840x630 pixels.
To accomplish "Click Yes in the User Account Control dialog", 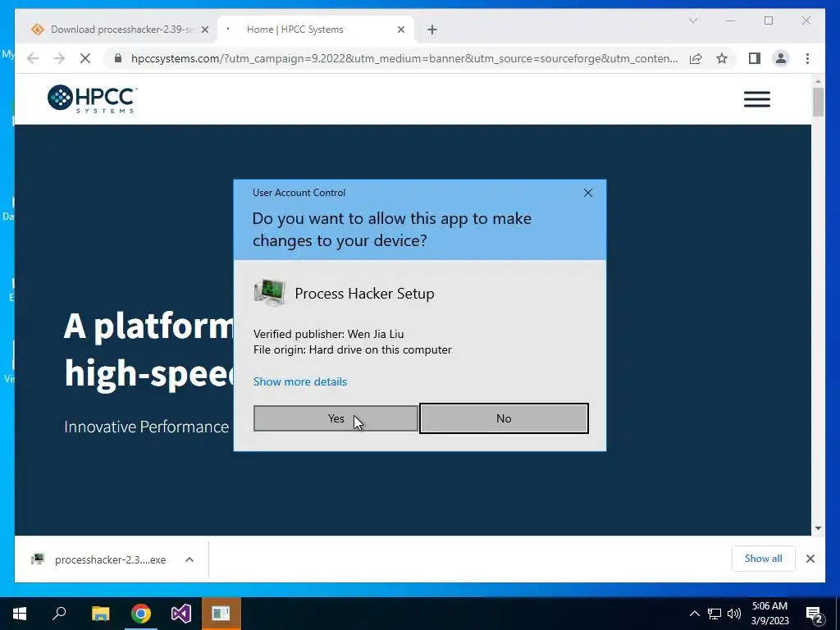I will click(x=336, y=418).
